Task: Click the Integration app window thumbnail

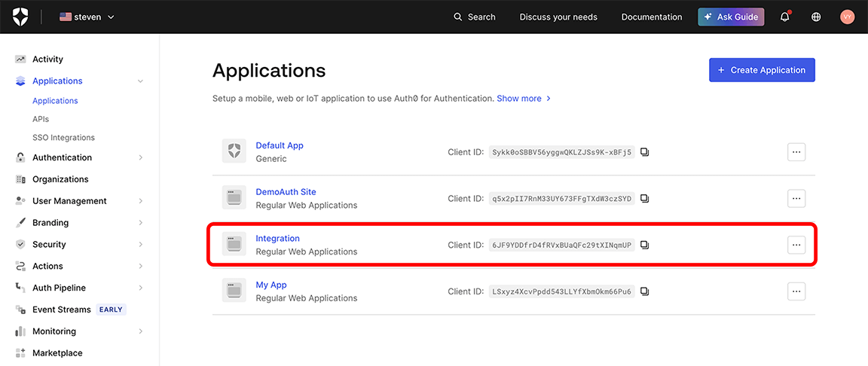Action: click(234, 244)
